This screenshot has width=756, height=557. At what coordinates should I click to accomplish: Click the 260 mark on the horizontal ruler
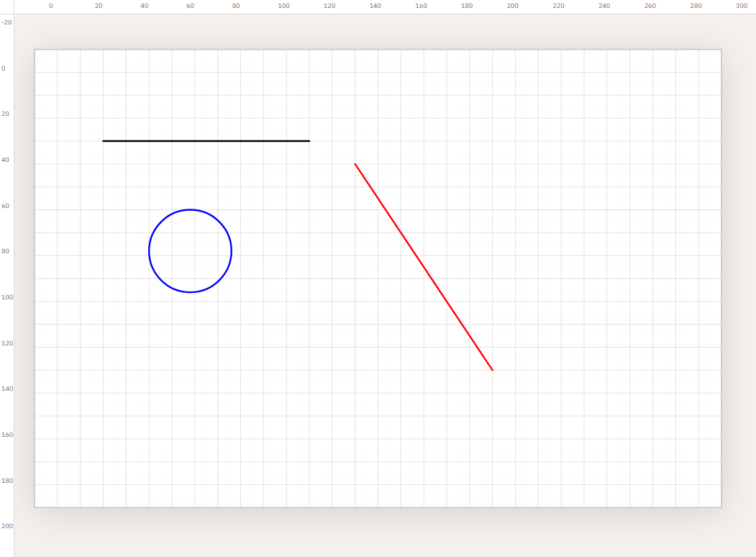point(650,6)
